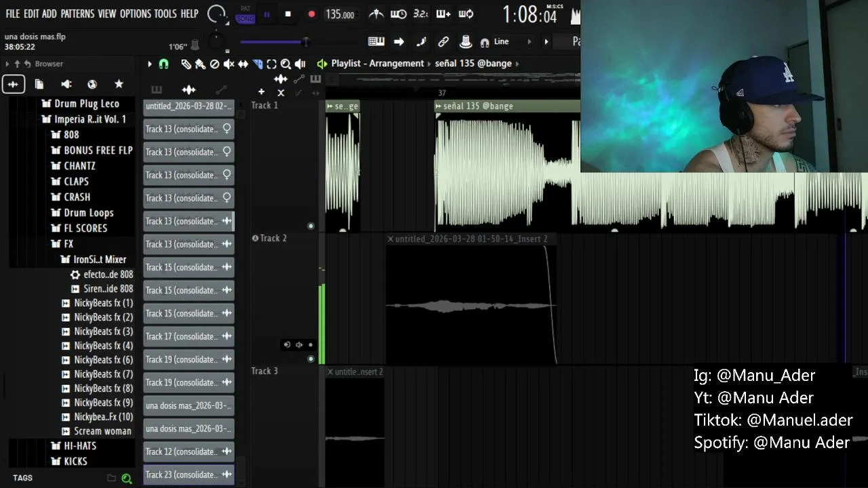Toggle the 3.2.1 countdown before recording
868x488 pixels.
pos(420,14)
